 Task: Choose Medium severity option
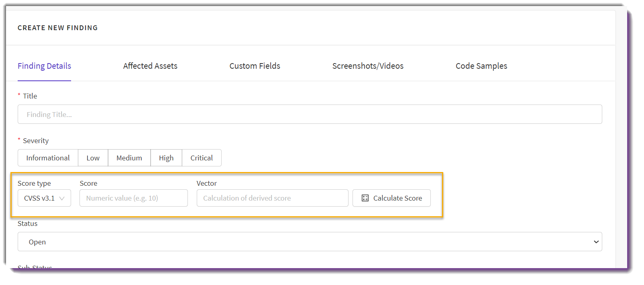point(129,158)
